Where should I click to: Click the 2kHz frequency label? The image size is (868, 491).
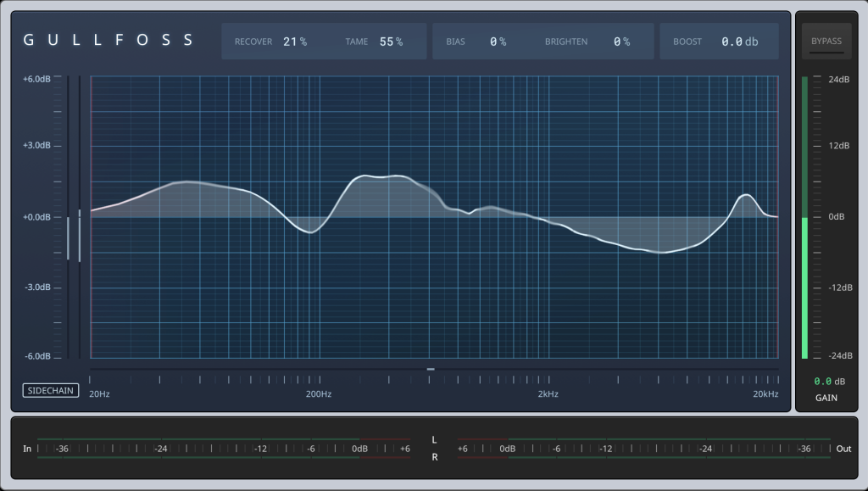point(548,394)
